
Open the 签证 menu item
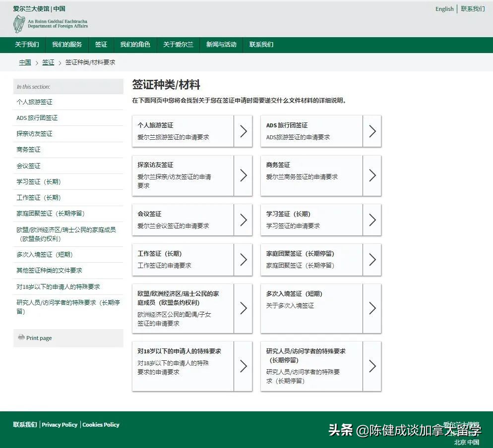101,45
